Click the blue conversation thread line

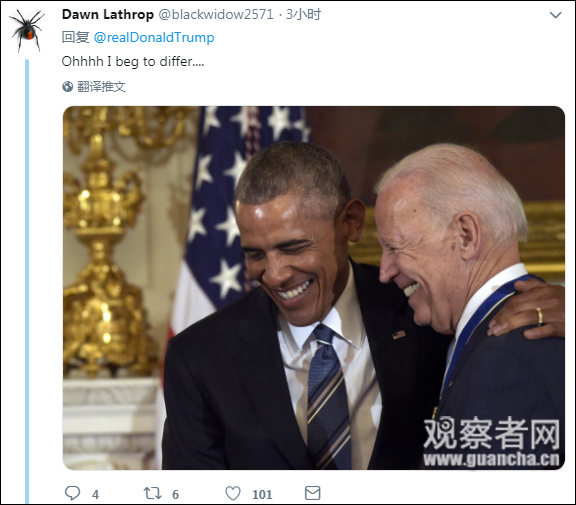[27, 281]
